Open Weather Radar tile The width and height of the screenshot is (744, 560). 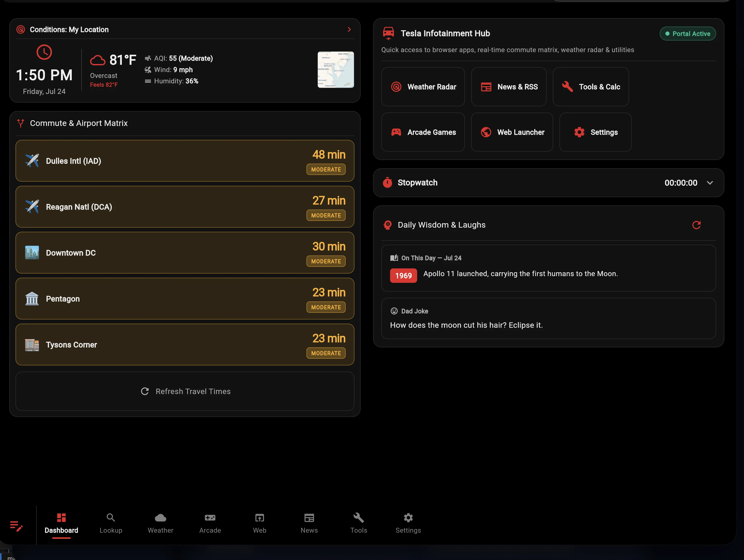point(423,87)
